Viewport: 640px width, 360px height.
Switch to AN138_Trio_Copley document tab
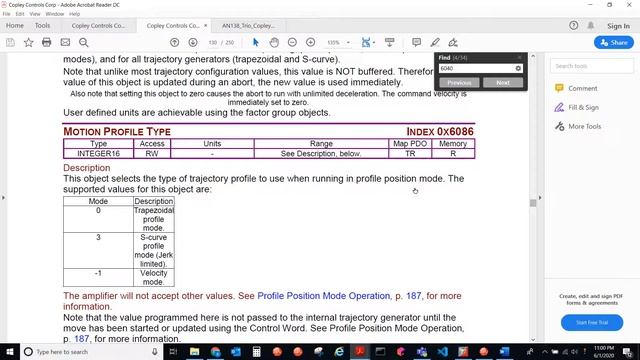pyautogui.click(x=248, y=26)
